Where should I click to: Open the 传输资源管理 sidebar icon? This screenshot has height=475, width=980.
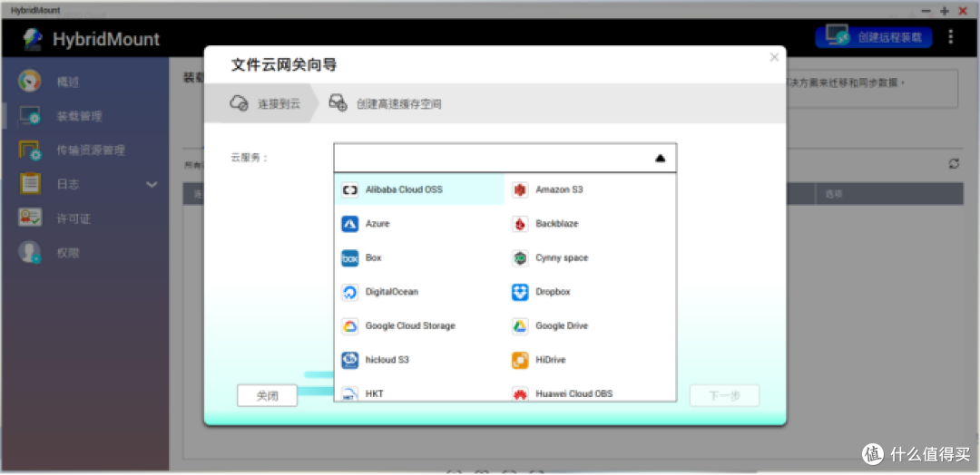click(29, 150)
